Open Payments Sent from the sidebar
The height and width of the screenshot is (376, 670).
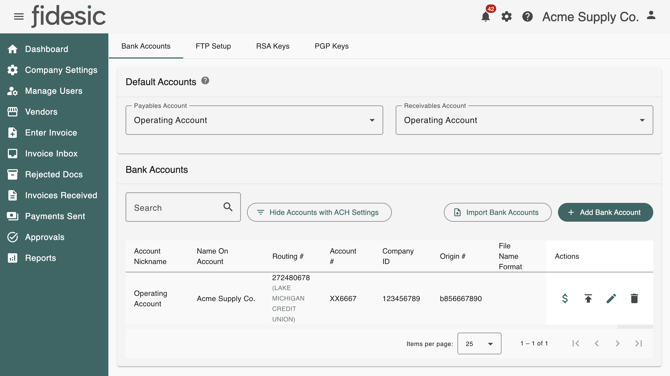(x=54, y=216)
